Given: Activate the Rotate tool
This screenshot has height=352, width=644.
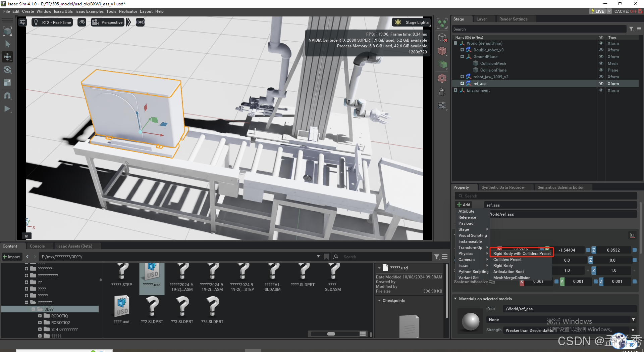Looking at the screenshot, I should 7,70.
